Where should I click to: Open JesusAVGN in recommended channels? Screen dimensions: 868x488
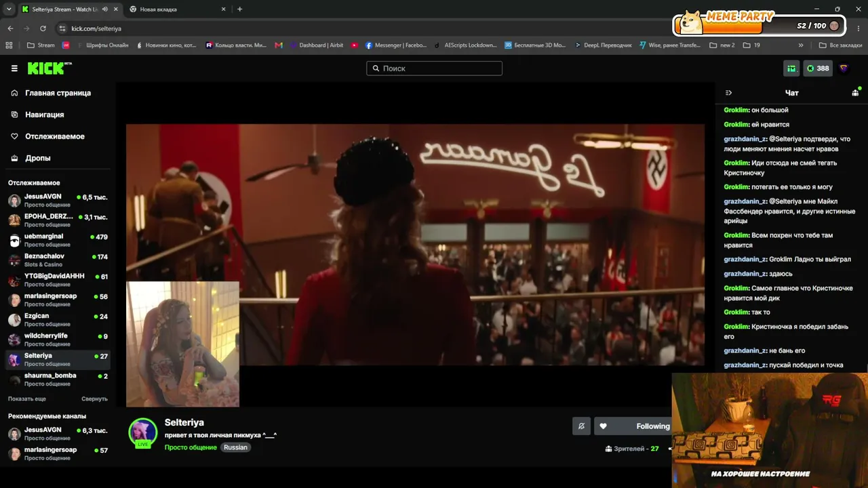coord(58,434)
